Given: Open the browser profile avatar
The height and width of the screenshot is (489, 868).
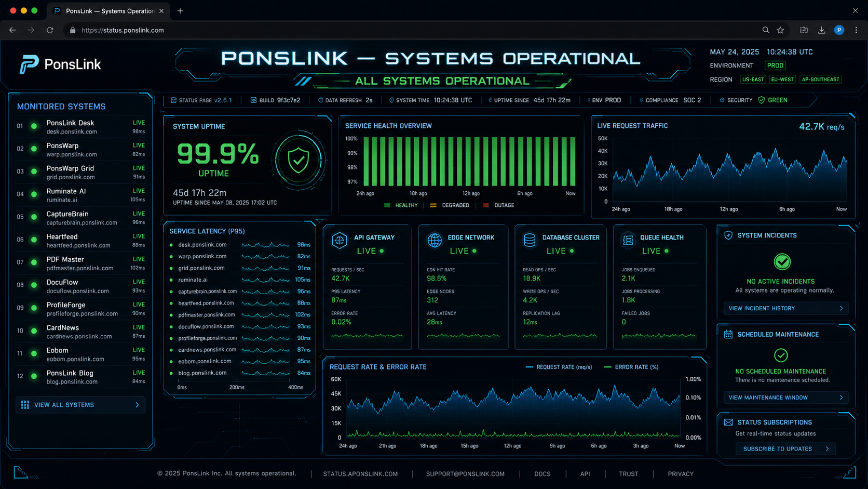Looking at the screenshot, I should click(839, 30).
